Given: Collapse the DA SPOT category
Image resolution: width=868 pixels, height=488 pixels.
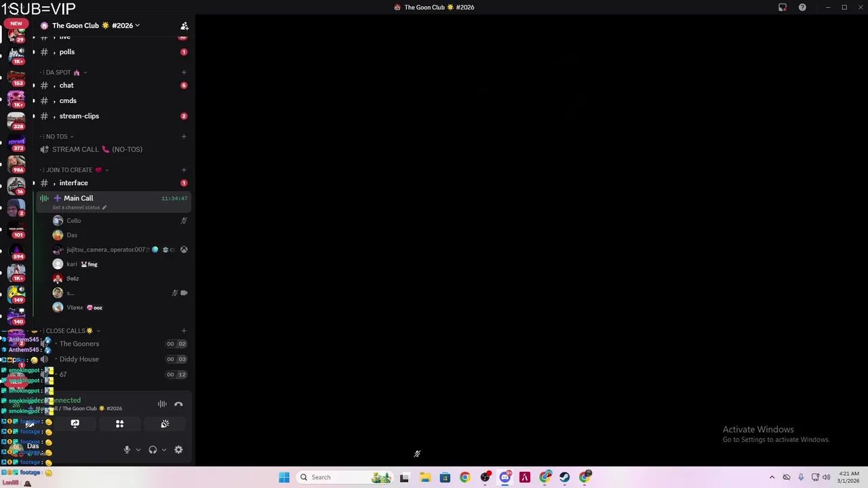Looking at the screenshot, I should 64,73.
